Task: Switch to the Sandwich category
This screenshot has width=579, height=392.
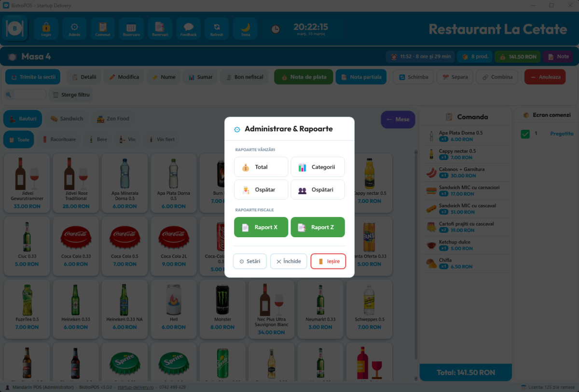Action: click(x=67, y=118)
